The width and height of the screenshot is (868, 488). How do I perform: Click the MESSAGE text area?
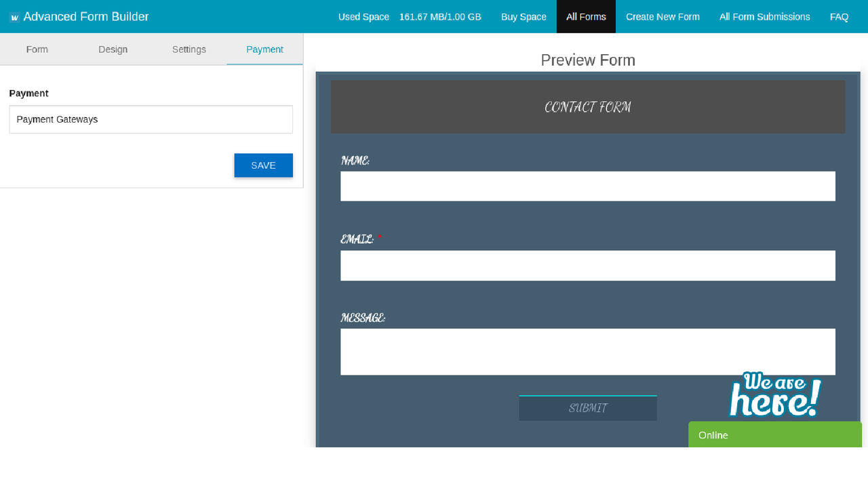587,351
